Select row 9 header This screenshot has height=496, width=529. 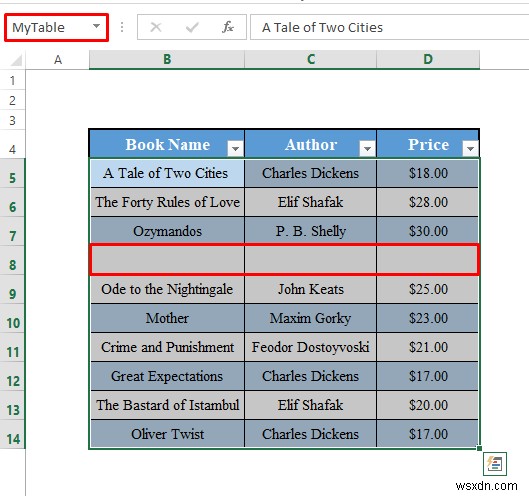(x=12, y=290)
